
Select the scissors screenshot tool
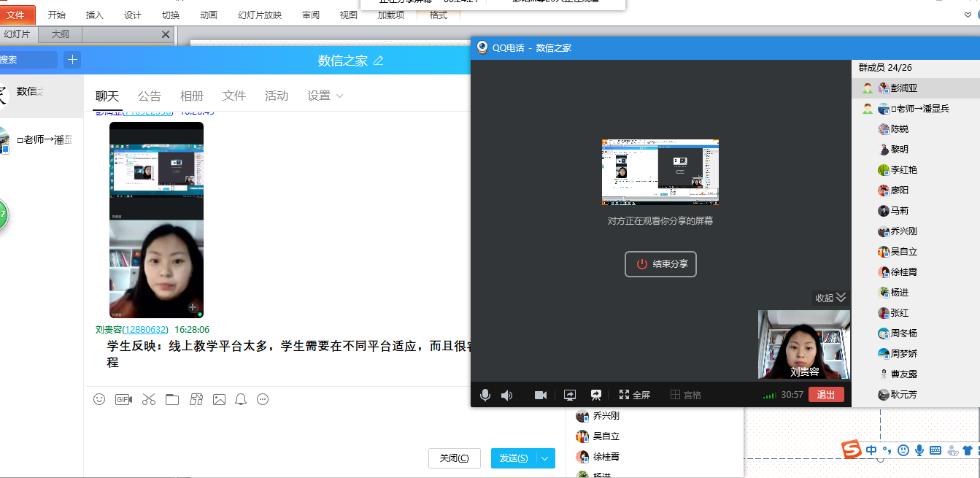tap(149, 399)
